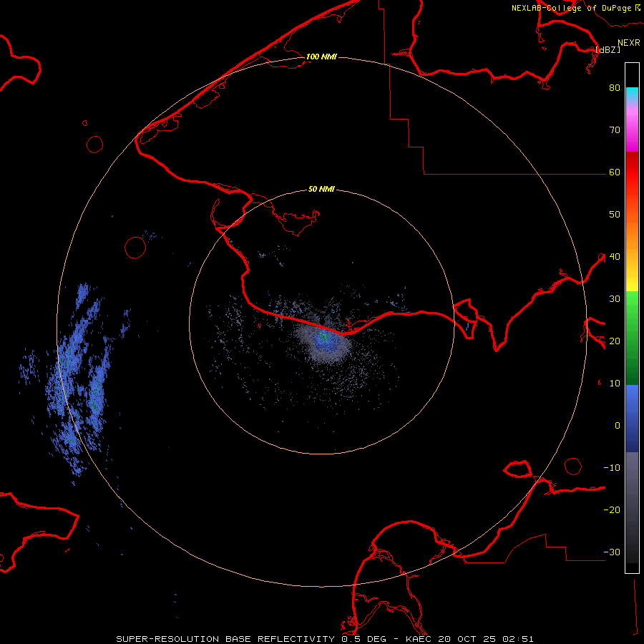The height and width of the screenshot is (644, 644).
Task: Click the blue segment of the color bar
Action: click(x=632, y=418)
